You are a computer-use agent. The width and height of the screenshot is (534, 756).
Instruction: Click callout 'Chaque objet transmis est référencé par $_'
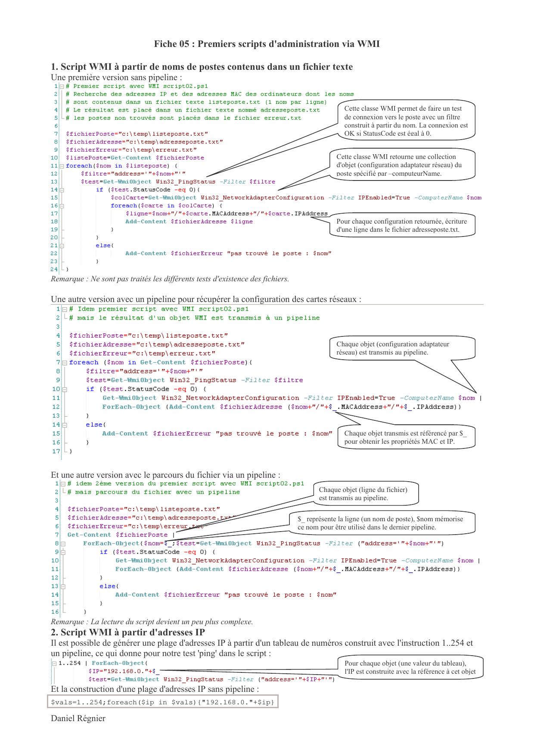point(405,437)
